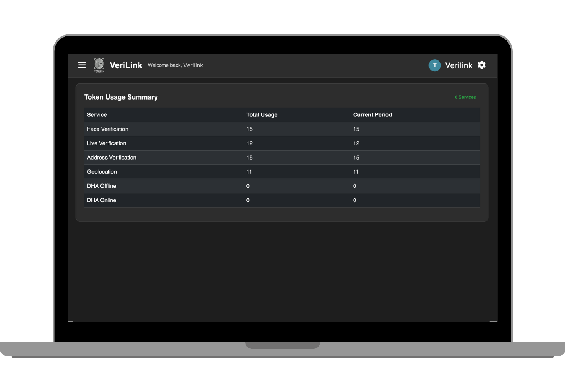Click the Total Usage value for Geolocation
The image size is (565, 392).
[x=249, y=172]
